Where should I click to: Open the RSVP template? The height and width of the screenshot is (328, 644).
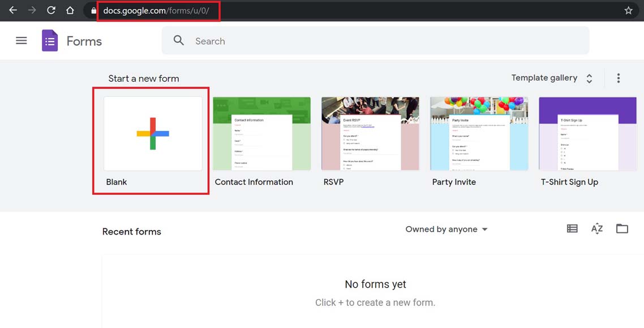370,134
